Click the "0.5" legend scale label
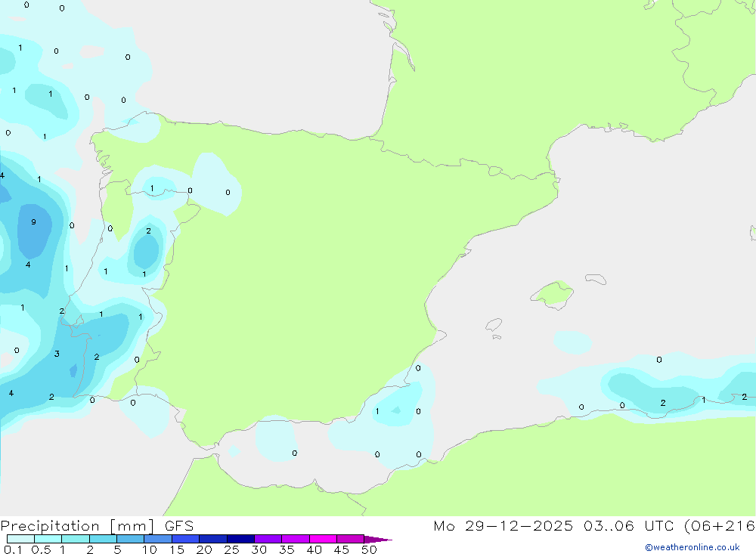This screenshot has height=554, width=756. pos(41,549)
